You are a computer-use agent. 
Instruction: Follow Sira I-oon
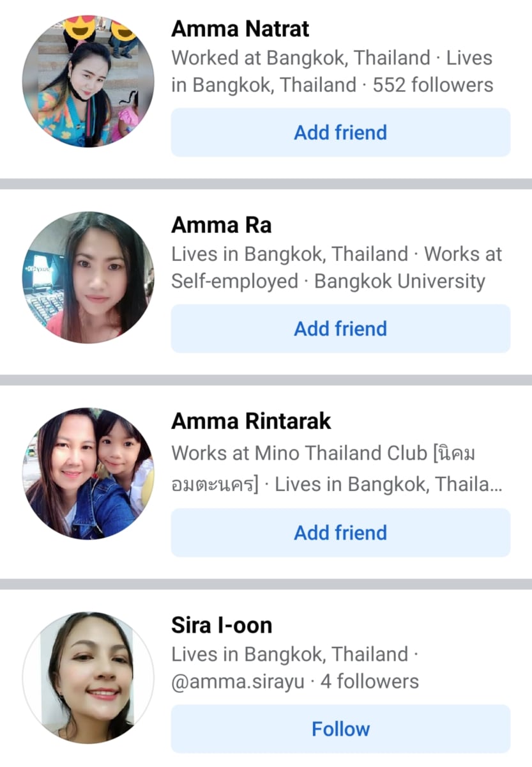tap(340, 729)
